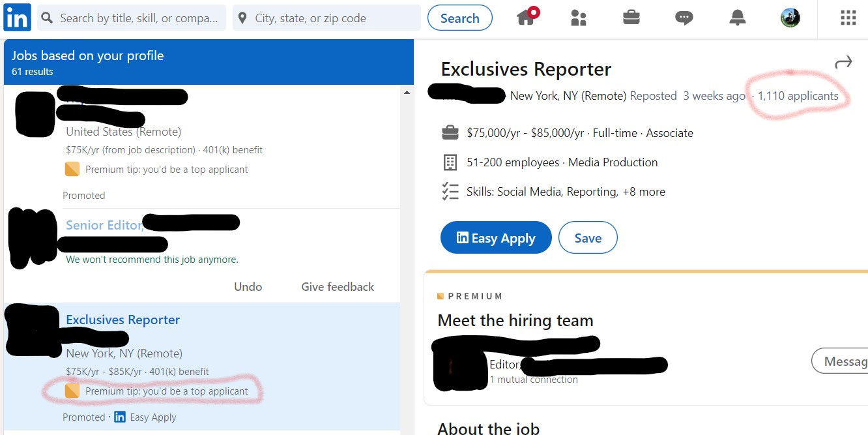The height and width of the screenshot is (435, 868).
Task: Open the Messaging chat bubble icon
Action: coord(684,18)
